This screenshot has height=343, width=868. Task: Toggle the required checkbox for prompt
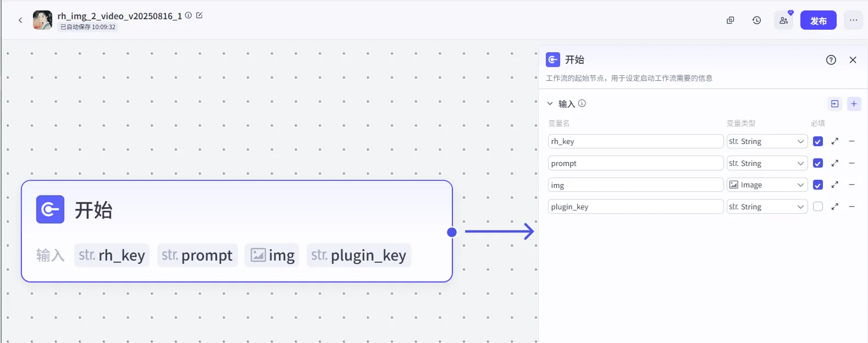[x=817, y=163]
